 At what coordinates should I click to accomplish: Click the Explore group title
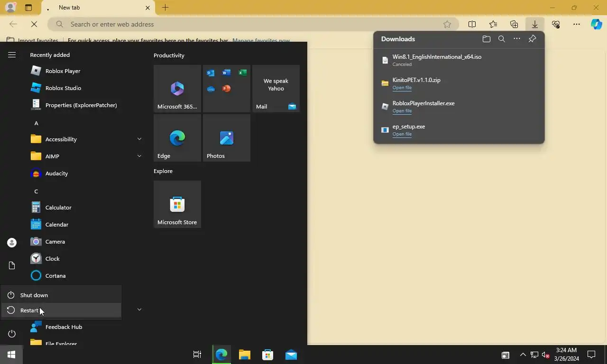click(163, 171)
